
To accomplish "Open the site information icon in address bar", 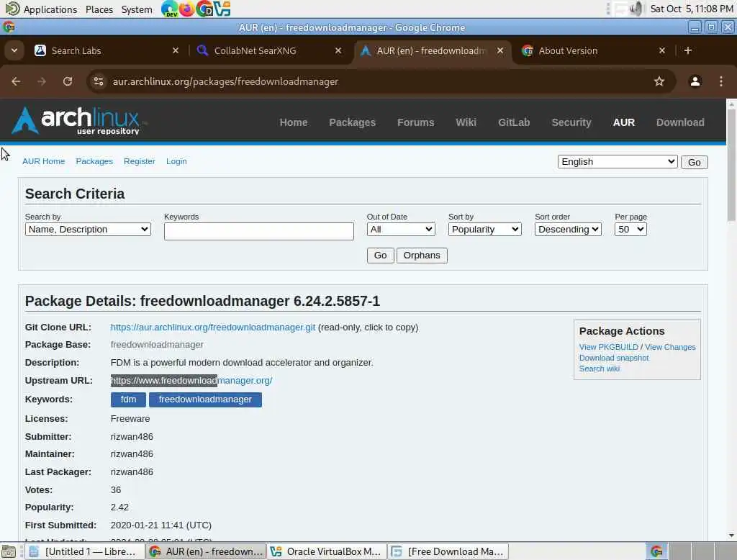I will (98, 81).
